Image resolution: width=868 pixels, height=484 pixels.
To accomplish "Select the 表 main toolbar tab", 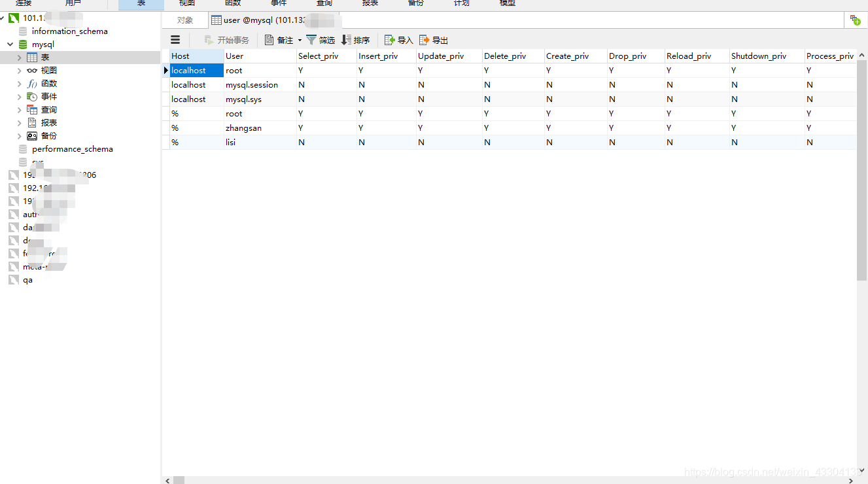I will (x=141, y=4).
